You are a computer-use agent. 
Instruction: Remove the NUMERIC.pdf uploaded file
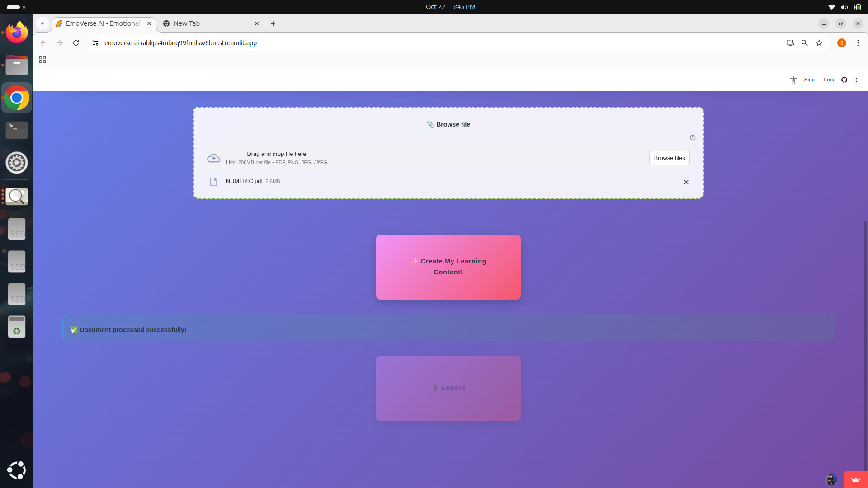pyautogui.click(x=686, y=182)
